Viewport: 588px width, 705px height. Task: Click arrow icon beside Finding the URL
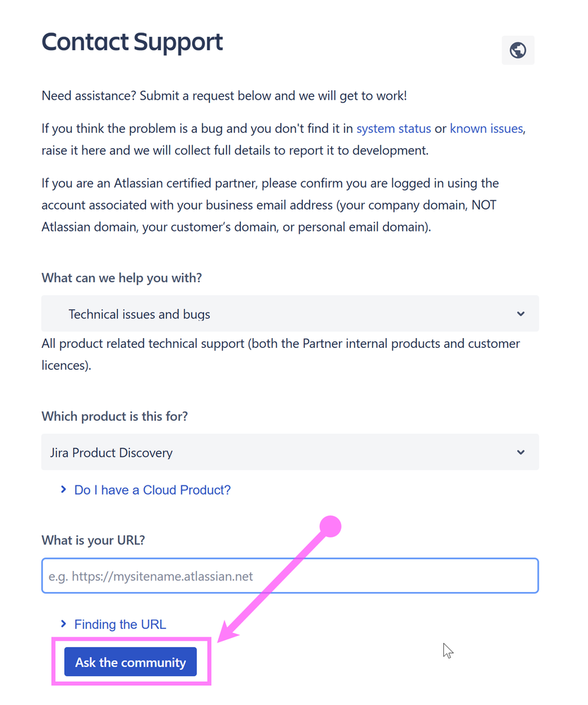click(64, 624)
